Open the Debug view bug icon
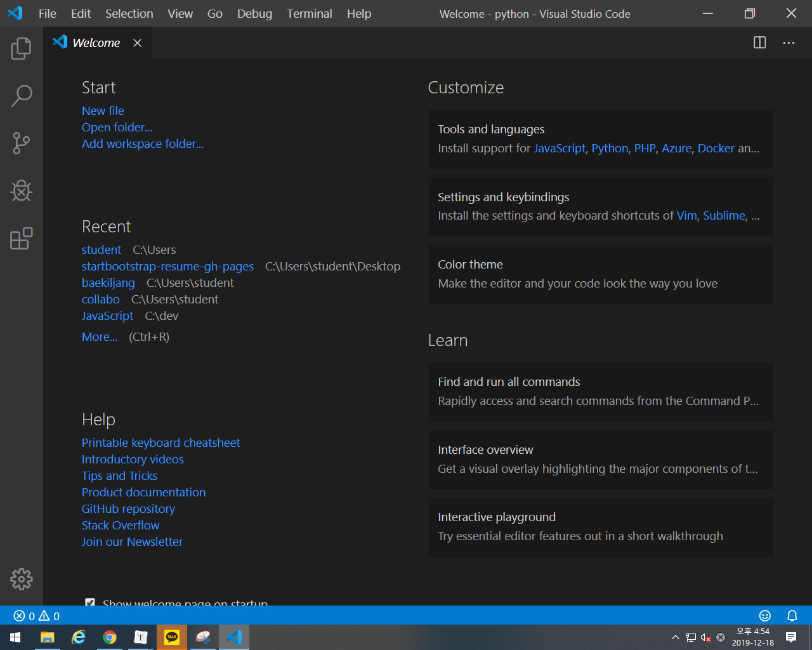The image size is (812, 650). (x=21, y=190)
